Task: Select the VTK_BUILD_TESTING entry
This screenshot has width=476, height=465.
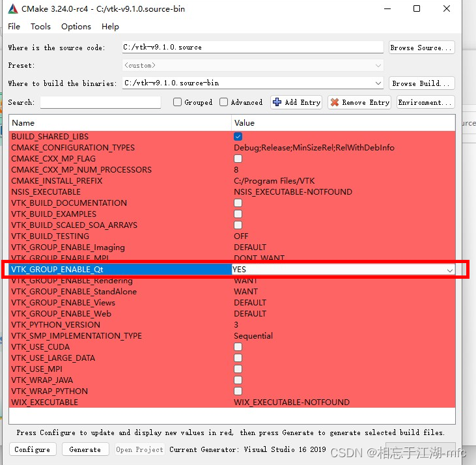Action: 50,236
